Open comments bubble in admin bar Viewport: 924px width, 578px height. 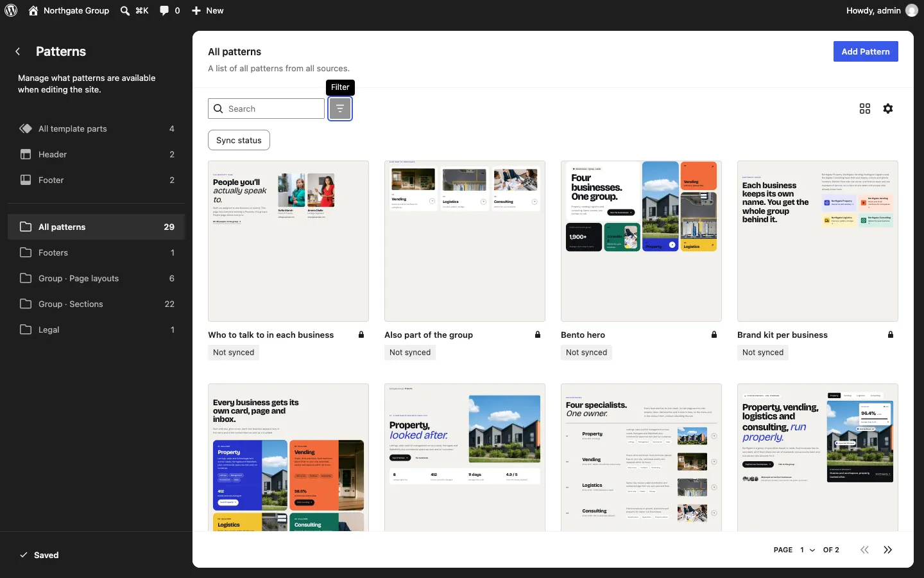(x=169, y=10)
